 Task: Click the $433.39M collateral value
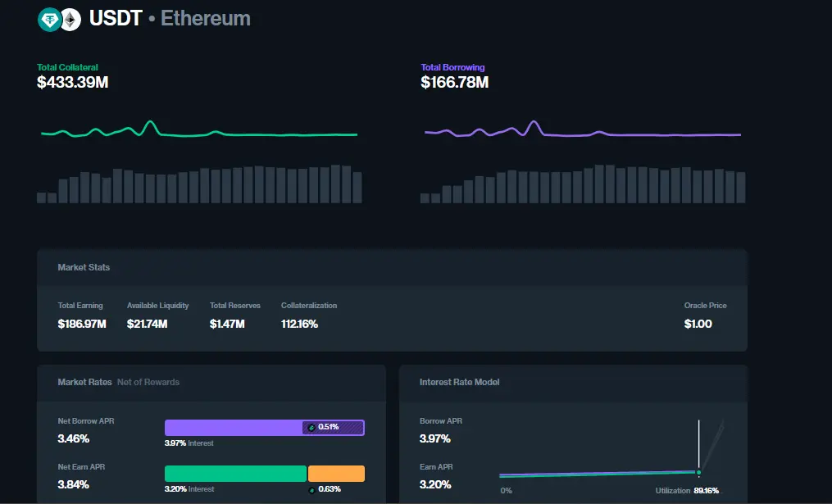[73, 82]
